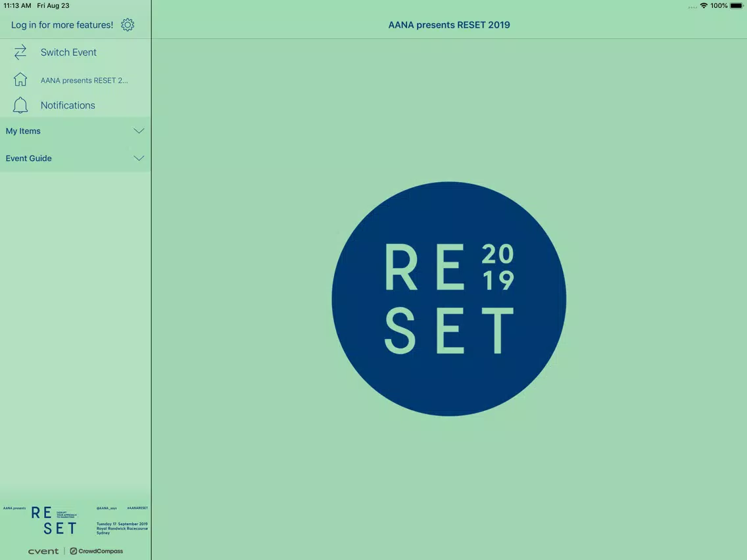This screenshot has width=747, height=560.
Task: Open settings via the gear icon
Action: [x=127, y=25]
